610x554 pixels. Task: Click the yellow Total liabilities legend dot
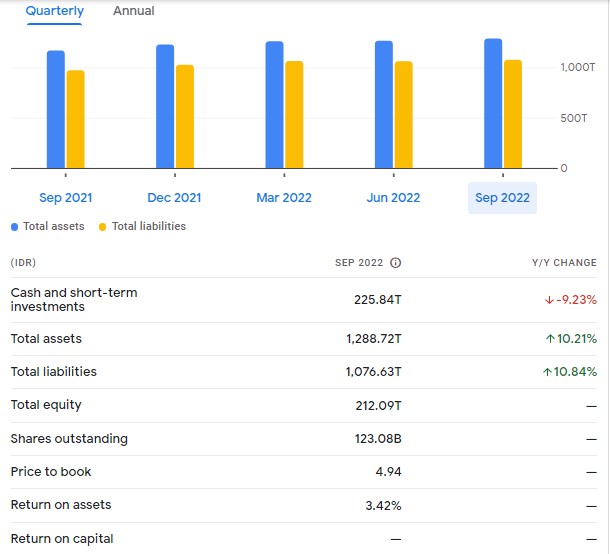coord(102,227)
